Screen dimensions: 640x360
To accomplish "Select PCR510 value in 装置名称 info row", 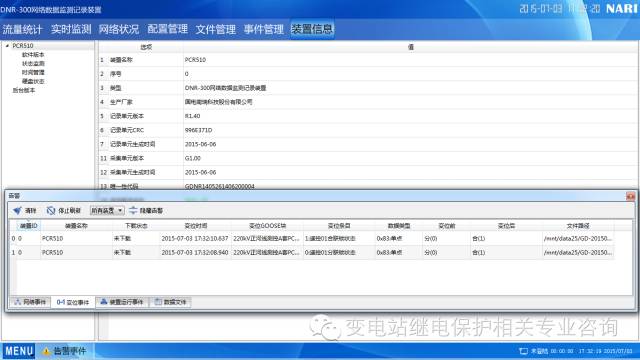I will point(195,60).
